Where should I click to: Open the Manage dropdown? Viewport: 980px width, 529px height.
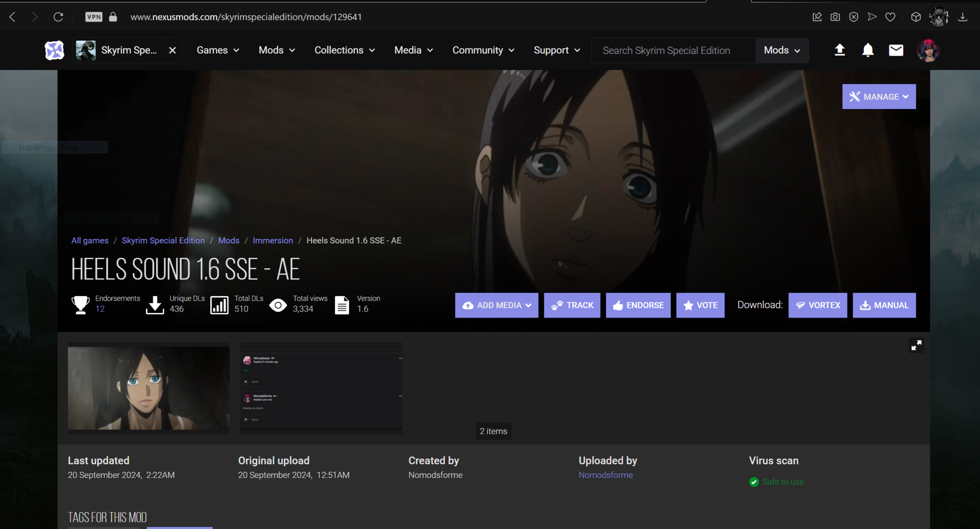coord(879,97)
